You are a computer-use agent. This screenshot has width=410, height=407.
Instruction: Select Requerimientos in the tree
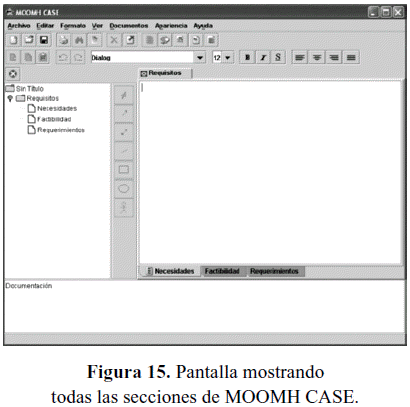coord(61,130)
